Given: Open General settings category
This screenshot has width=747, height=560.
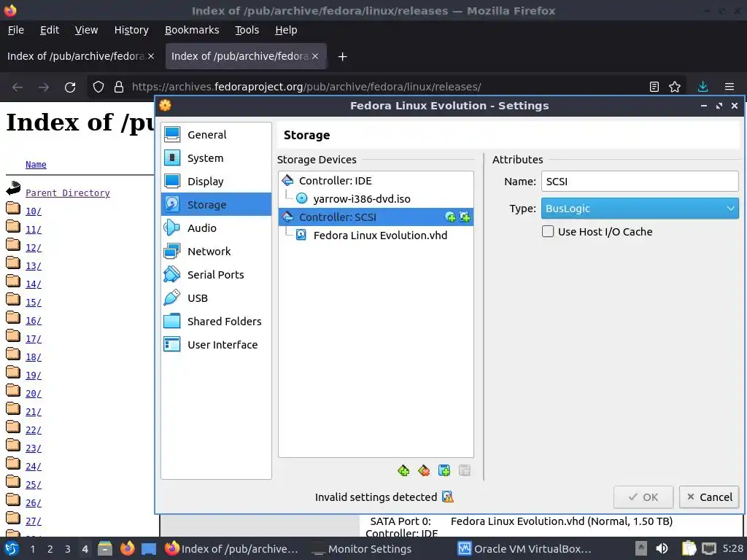Looking at the screenshot, I should tap(216, 135).
